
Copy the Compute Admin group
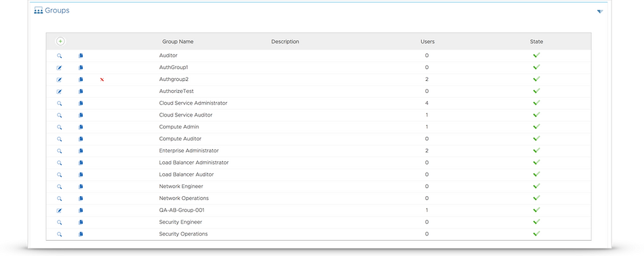81,127
